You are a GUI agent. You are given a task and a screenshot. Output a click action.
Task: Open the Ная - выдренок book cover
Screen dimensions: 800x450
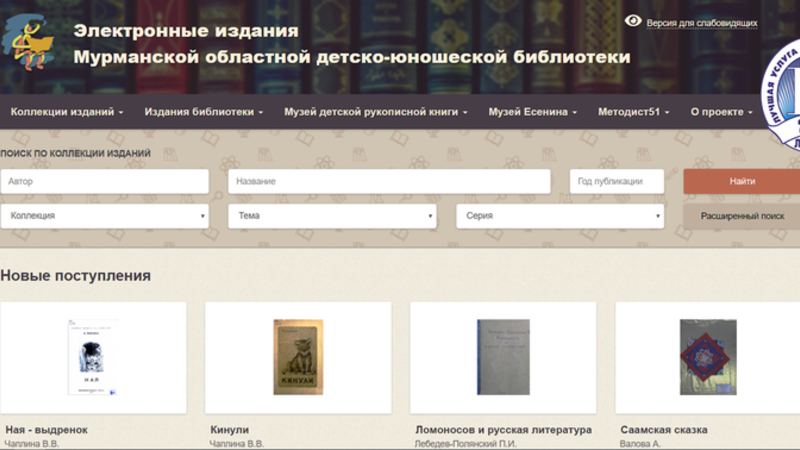click(93, 357)
